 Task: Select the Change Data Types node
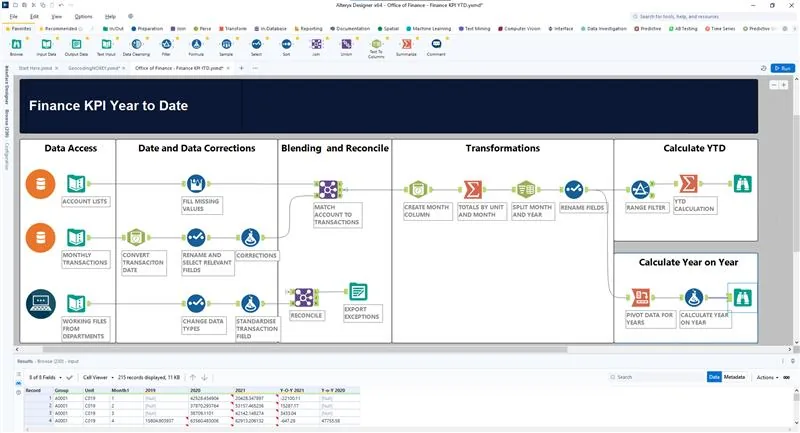click(x=196, y=303)
